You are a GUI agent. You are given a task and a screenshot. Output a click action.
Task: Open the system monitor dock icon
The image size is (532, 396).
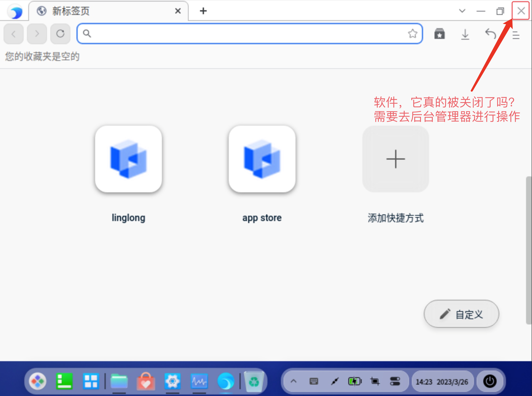coord(199,381)
